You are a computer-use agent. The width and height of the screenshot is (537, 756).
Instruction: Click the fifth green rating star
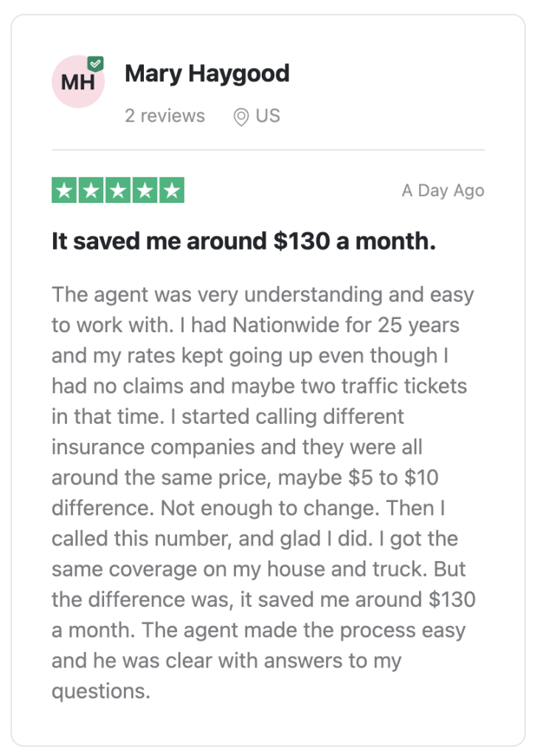click(x=172, y=190)
